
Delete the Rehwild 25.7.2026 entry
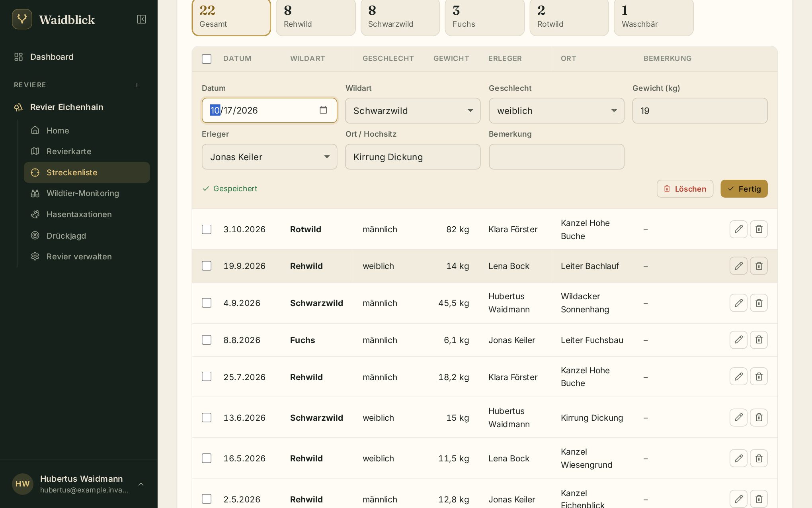759,377
